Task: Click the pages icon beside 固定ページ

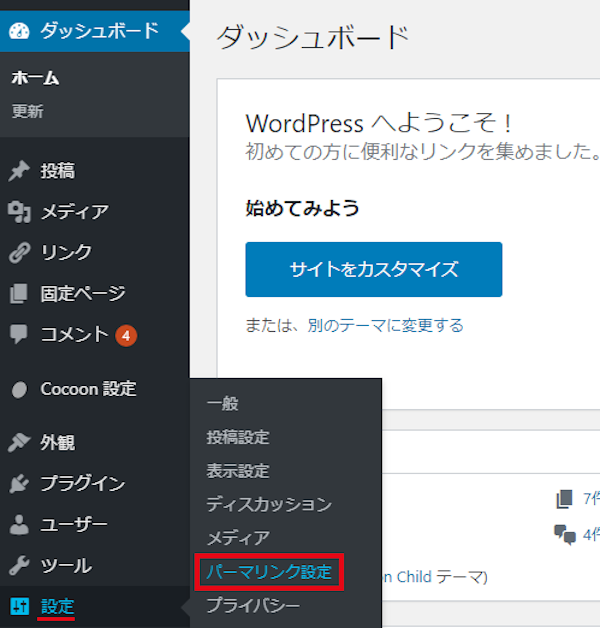Action: coord(19,294)
